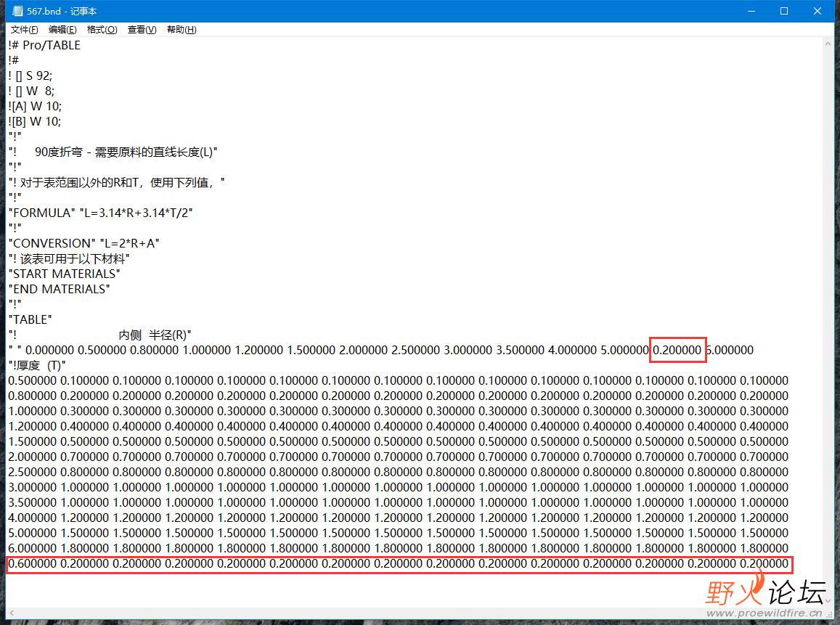
Task: Click the 0.600000 value in last row
Action: [32, 563]
